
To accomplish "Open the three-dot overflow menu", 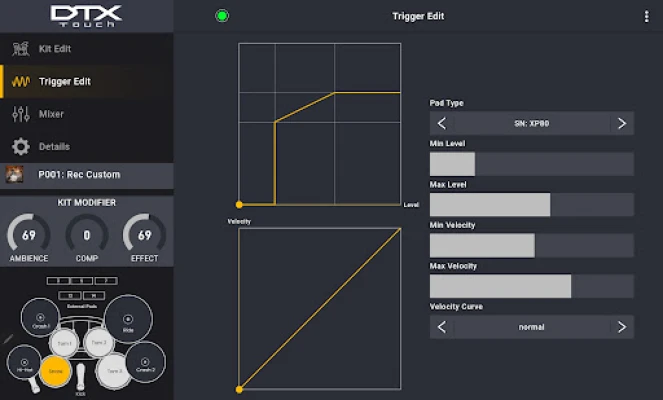I will 646,16.
